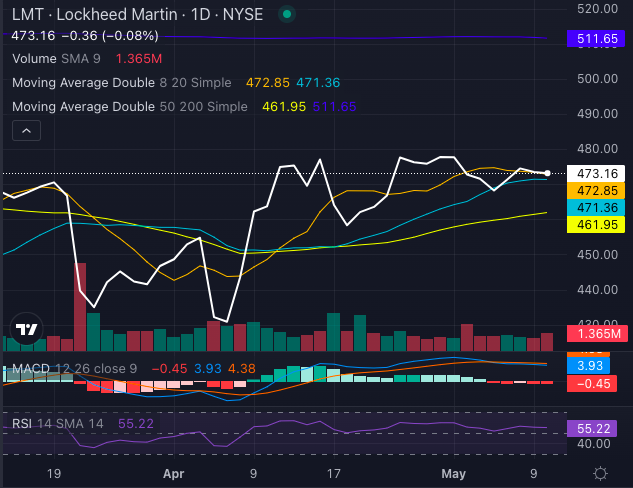Collapse the indicator legend with the chevron button

[26, 131]
